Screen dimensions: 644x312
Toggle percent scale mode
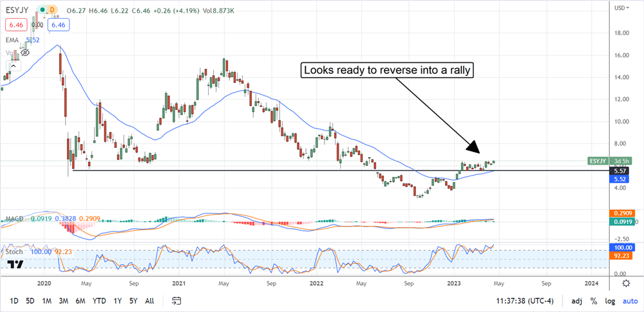point(593,300)
